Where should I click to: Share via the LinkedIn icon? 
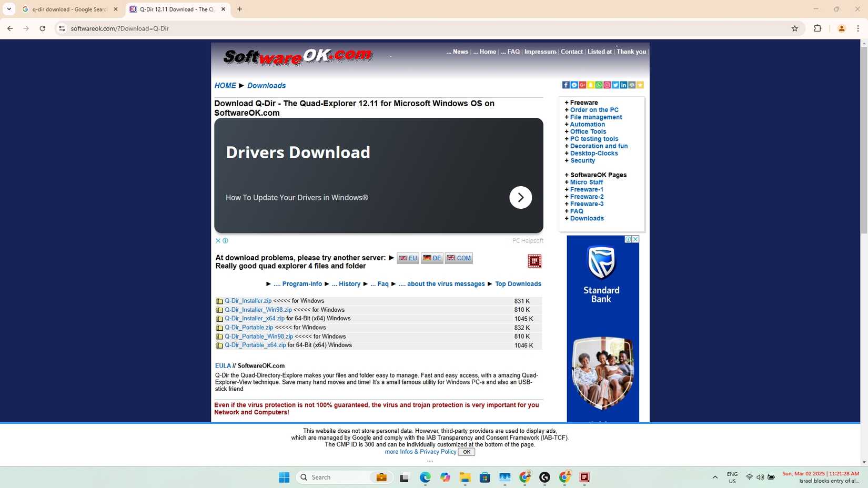click(x=624, y=85)
